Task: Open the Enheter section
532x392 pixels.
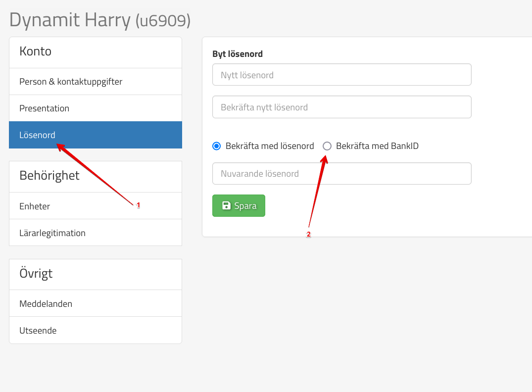Action: (x=96, y=206)
